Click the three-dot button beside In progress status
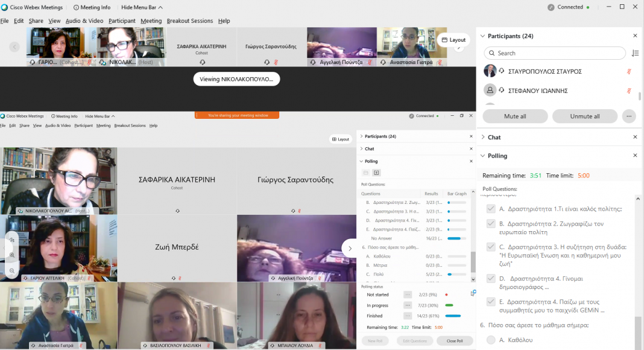Image resolution: width=644 pixels, height=350 pixels. pos(408,305)
